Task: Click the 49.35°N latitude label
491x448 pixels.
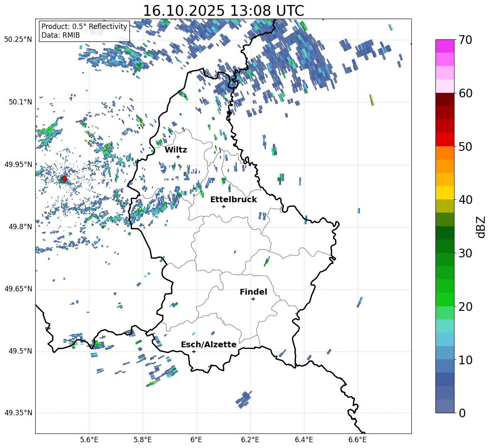Action: pyautogui.click(x=18, y=413)
